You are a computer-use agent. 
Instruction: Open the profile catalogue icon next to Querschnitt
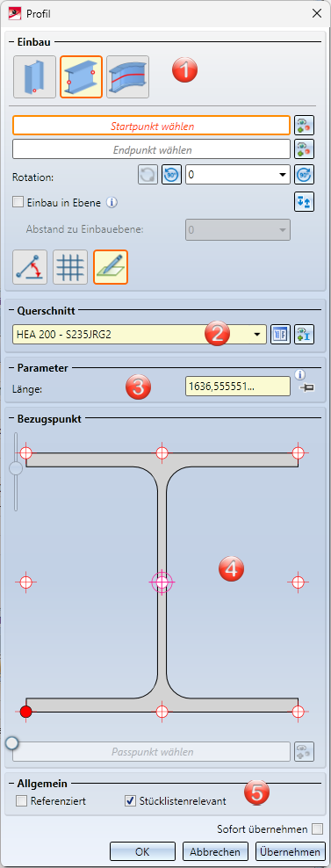click(280, 335)
